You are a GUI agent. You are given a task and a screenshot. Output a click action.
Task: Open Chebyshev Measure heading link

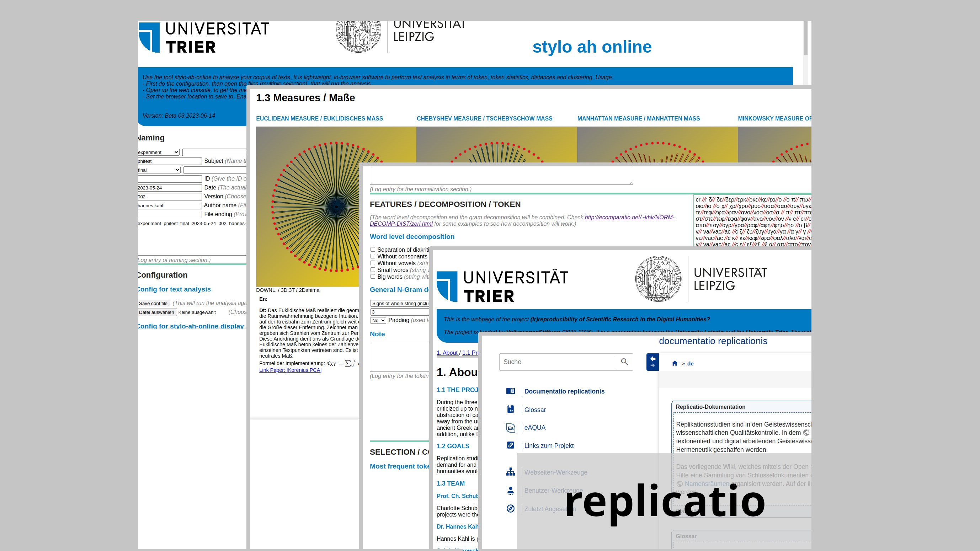pyautogui.click(x=484, y=119)
